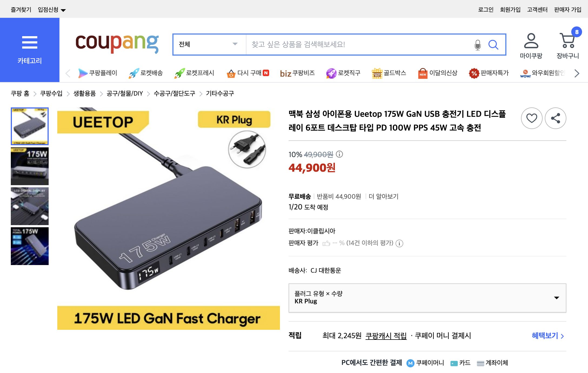Select the 로켓프레시 icon
Screen dimensions: 588x373
pos(179,73)
